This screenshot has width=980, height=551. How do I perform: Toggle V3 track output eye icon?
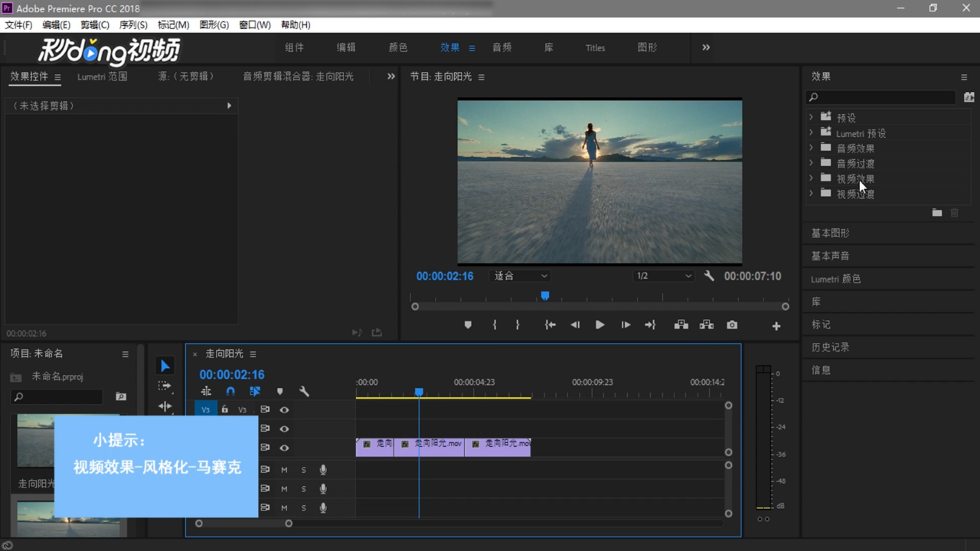284,410
